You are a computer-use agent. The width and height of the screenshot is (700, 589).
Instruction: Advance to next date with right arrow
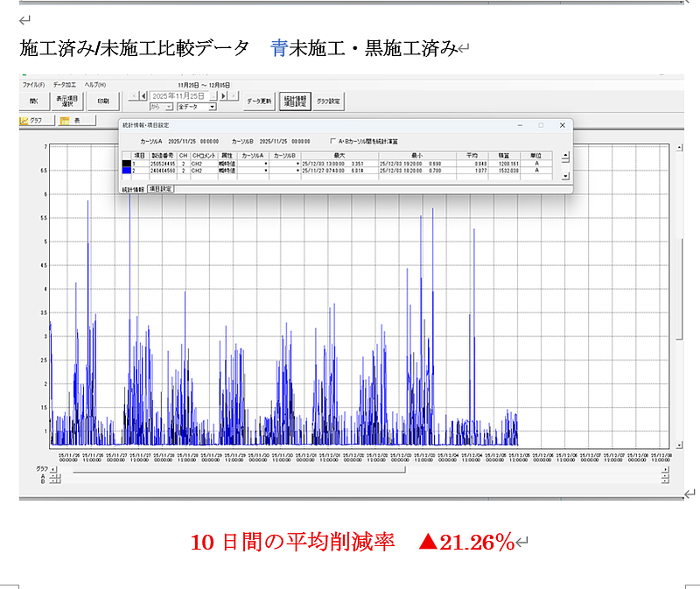tap(225, 95)
